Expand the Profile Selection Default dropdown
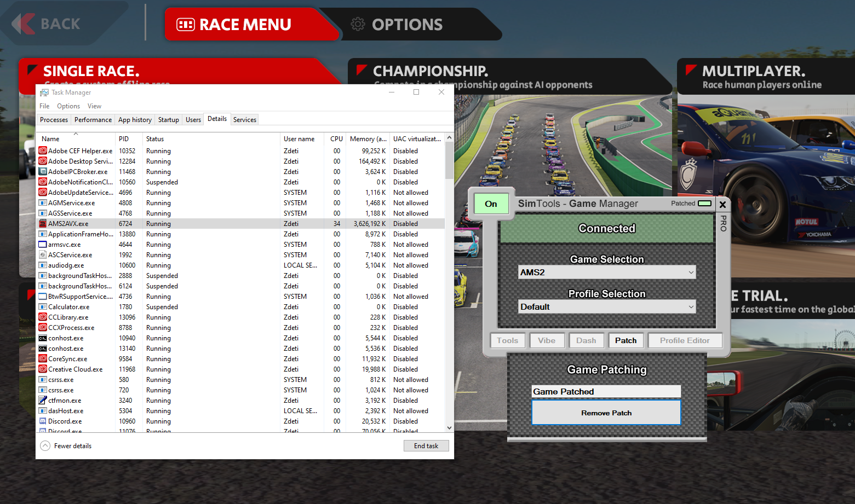Screen dimensions: 855x504 pos(607,307)
